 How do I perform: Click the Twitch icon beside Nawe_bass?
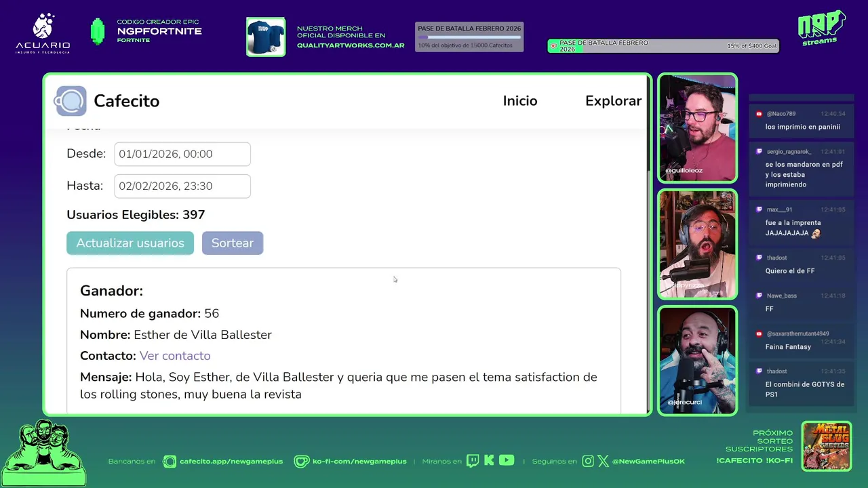point(759,296)
